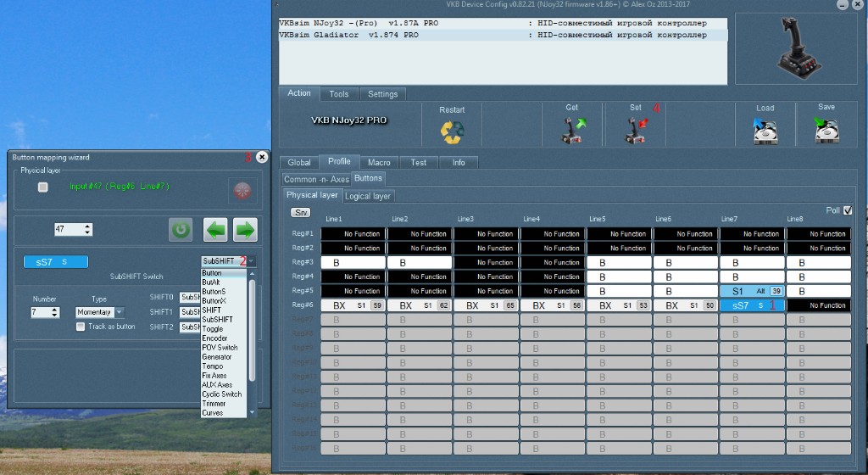Select Encoder in function list
The height and width of the screenshot is (475, 868).
point(224,338)
